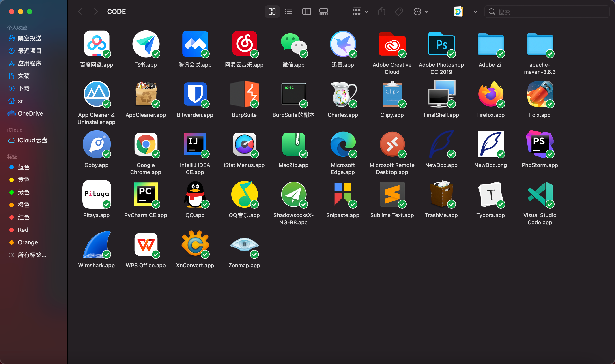Screen dimensions: 615x364
Task: Go to 下载 in the sidebar
Action: click(24, 88)
